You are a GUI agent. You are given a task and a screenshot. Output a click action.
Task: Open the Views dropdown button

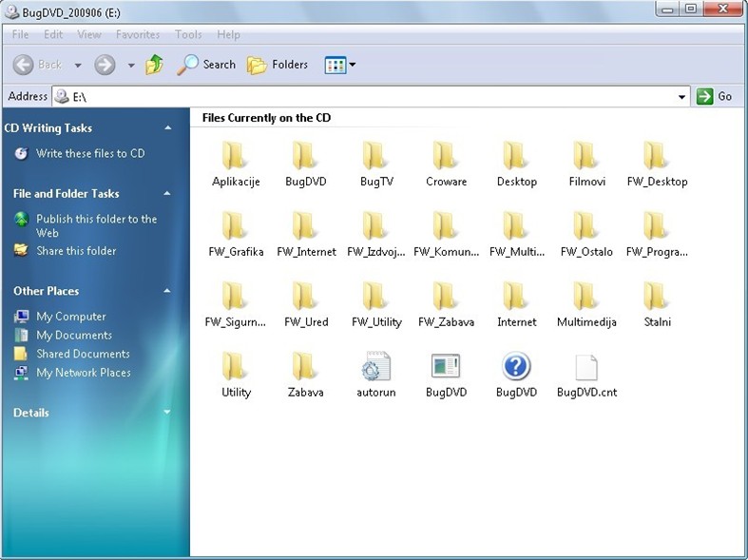[x=340, y=65]
